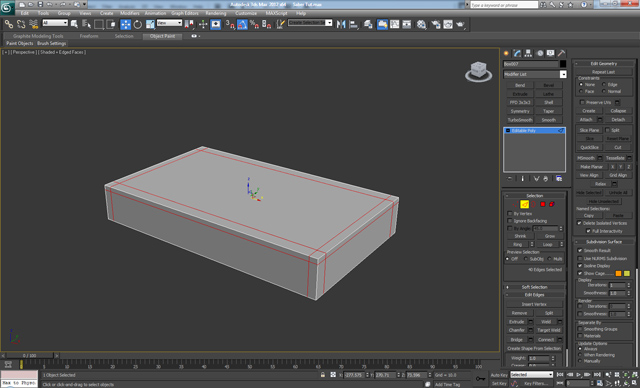Select the Select and Scale tool
640x388 pixels.
(150, 24)
